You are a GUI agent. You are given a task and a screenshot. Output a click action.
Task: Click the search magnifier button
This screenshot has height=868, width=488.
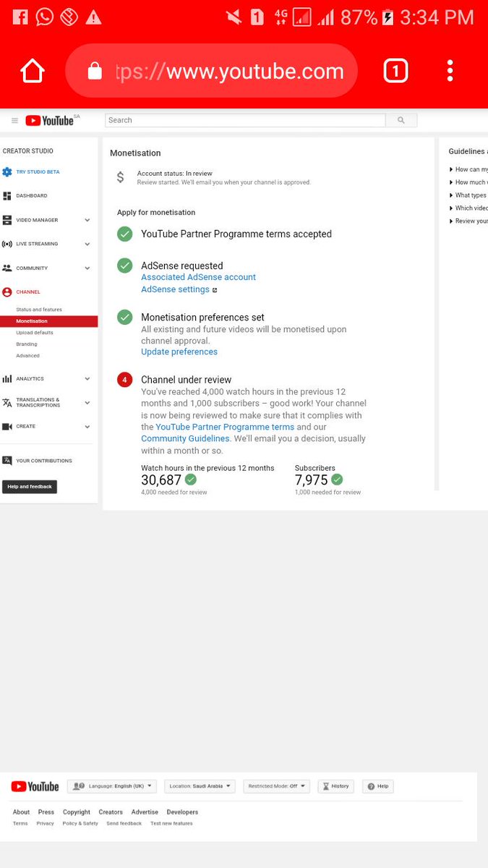[x=401, y=120]
